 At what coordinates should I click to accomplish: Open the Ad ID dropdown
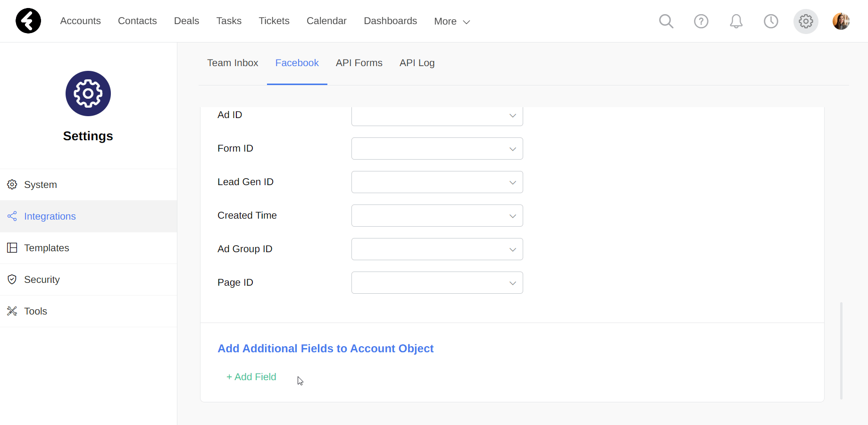(437, 116)
